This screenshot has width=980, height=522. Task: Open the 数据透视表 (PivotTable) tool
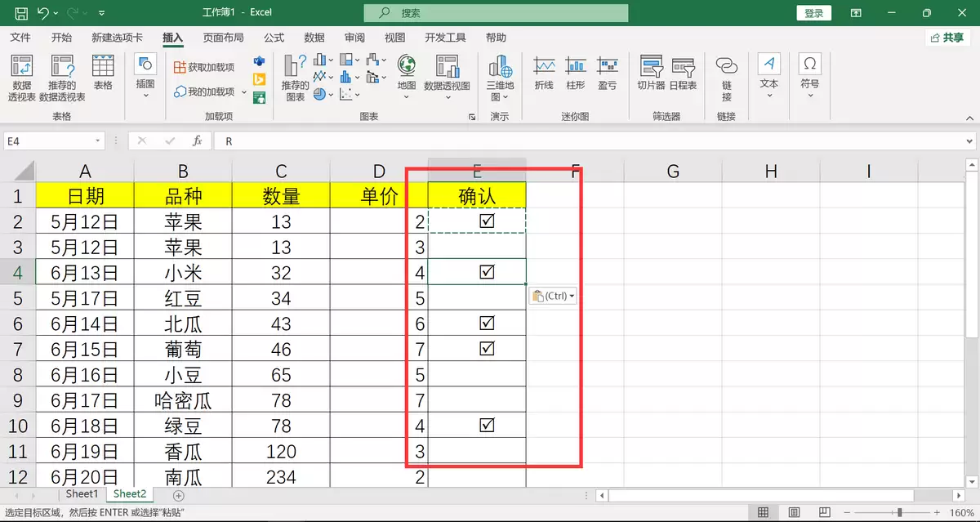click(x=21, y=78)
